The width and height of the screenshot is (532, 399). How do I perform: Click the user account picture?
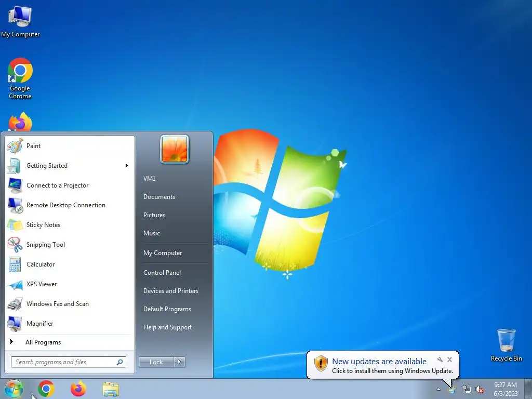(175, 149)
